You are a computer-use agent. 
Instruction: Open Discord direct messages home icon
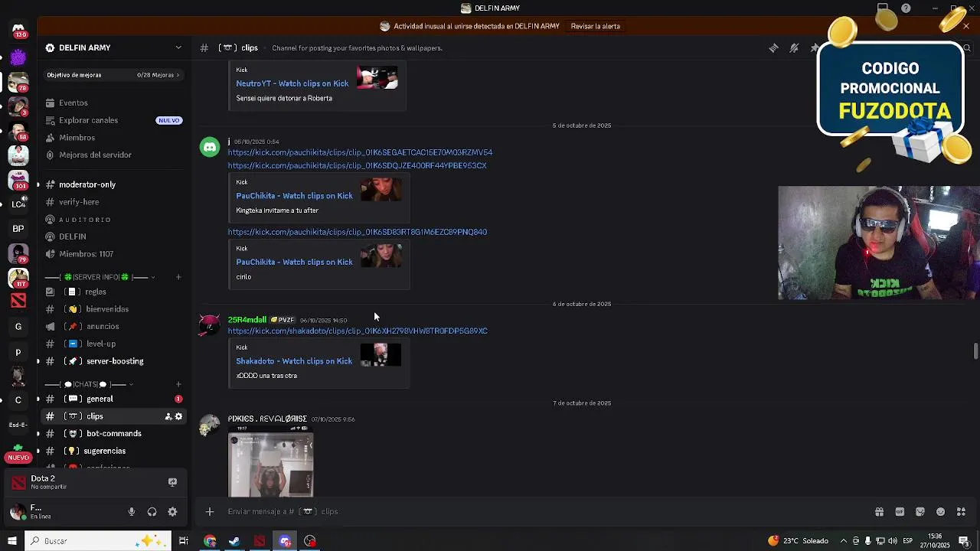[x=18, y=29]
